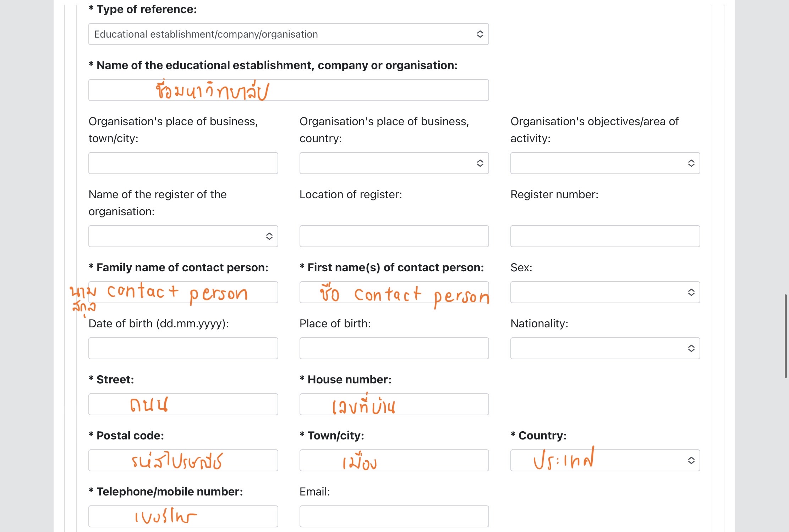Screen dimensions: 789x532
Task: Open organisation's objectives/area of activity dropdown
Action: pos(605,163)
